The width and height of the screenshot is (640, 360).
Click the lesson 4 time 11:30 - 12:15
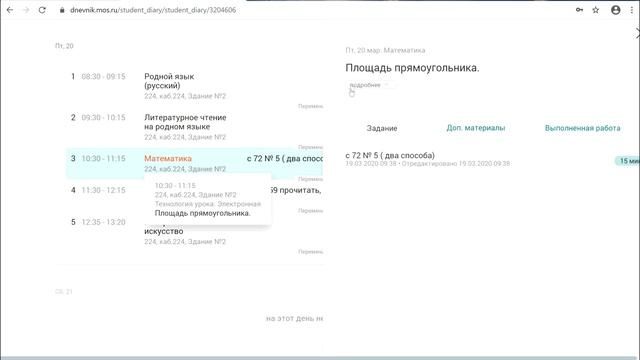click(103, 190)
